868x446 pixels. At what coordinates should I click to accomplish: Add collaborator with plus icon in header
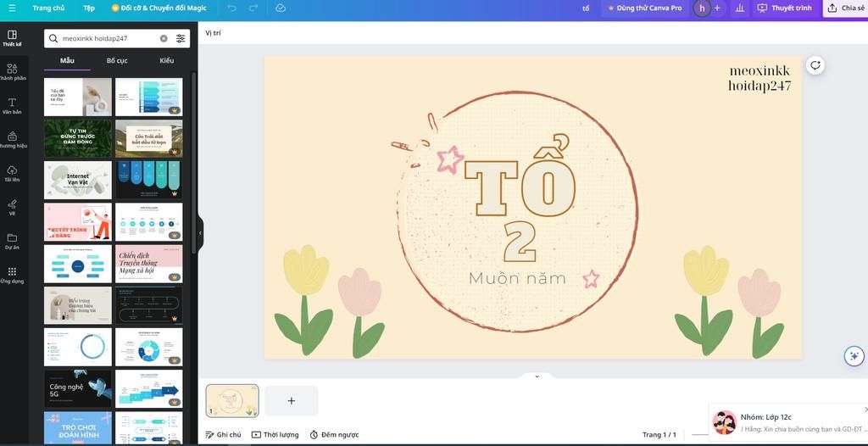[x=717, y=8]
